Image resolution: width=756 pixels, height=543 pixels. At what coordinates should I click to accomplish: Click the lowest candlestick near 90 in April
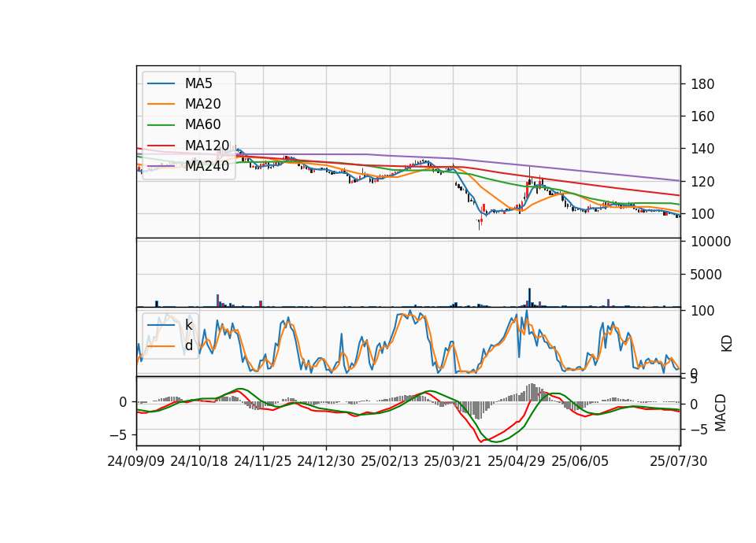tap(479, 224)
